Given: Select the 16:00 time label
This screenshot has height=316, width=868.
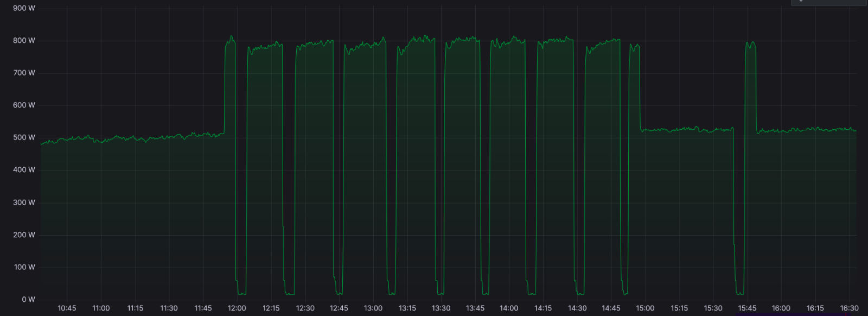Looking at the screenshot, I should point(781,308).
